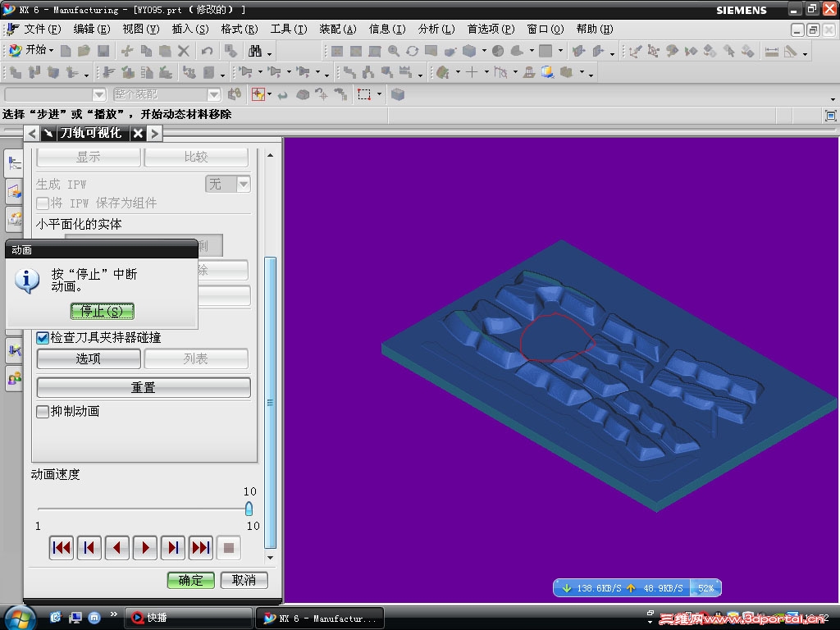
Task: Click the Undo arrow icon
Action: (x=208, y=51)
